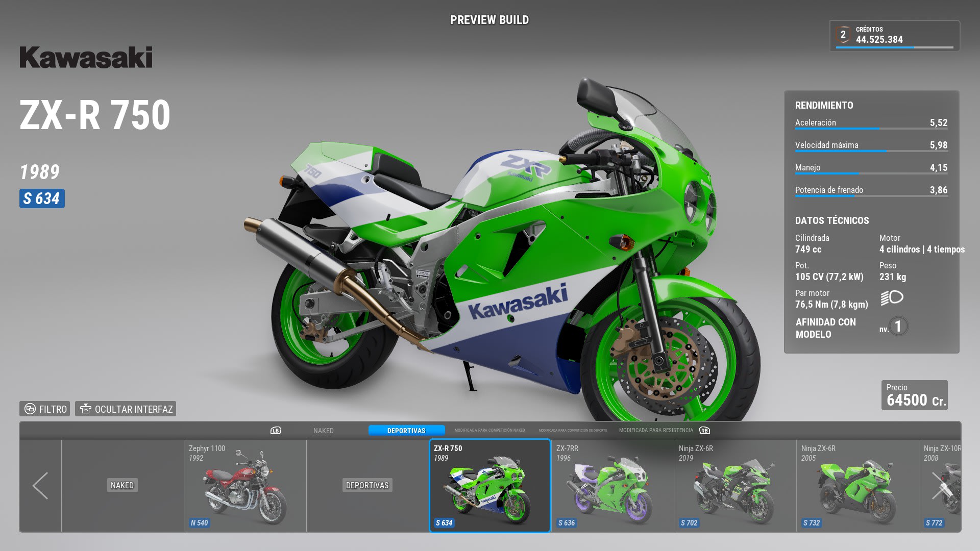Select the DEPORTIVAS category tab
980x551 pixels.
[406, 431]
